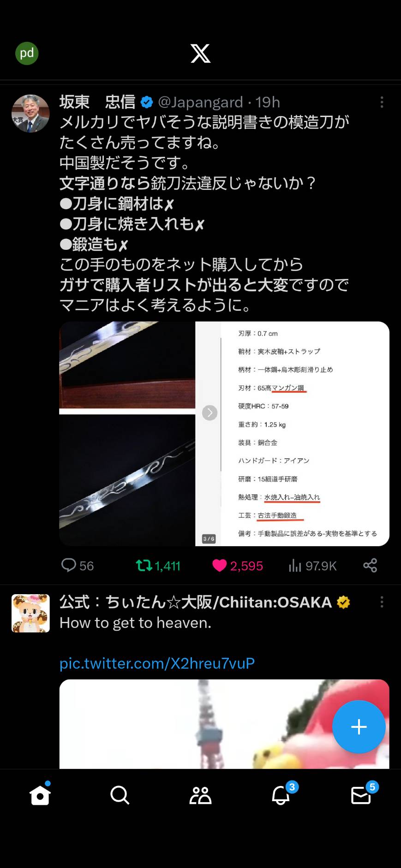Visit @Japangard handle profile
This screenshot has height=868, width=401.
click(200, 102)
